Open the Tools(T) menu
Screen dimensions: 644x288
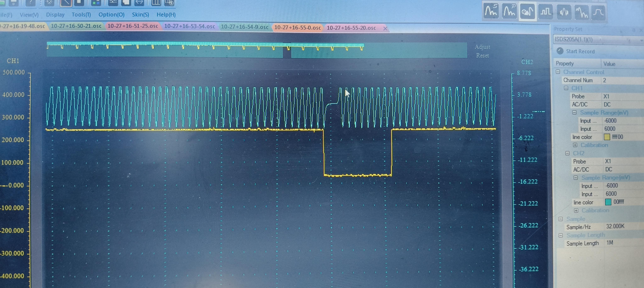tap(81, 14)
